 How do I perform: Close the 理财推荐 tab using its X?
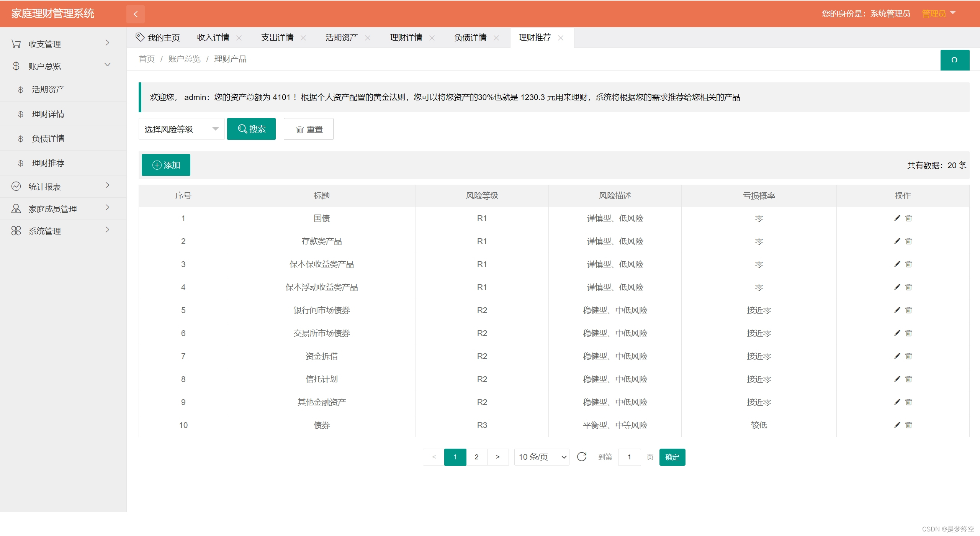click(561, 38)
